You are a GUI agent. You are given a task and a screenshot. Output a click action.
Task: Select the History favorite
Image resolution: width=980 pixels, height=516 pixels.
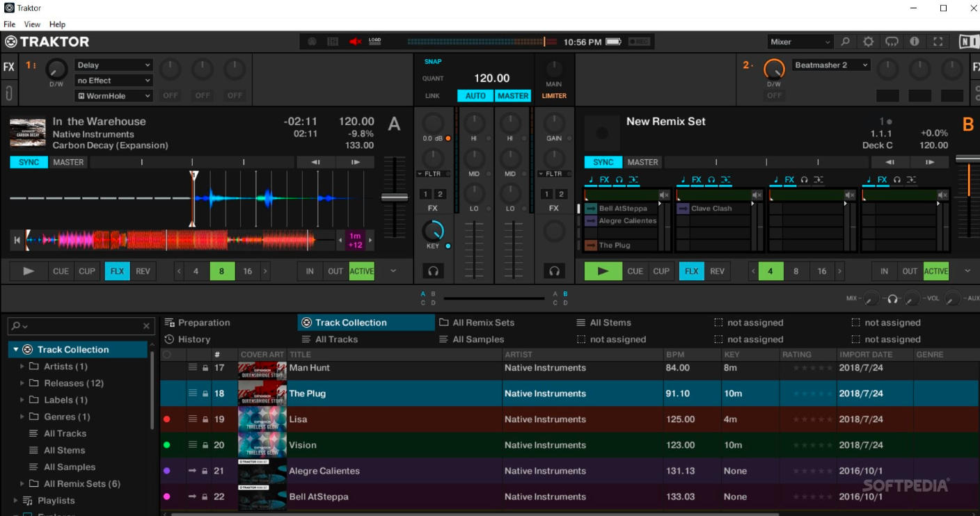[187, 339]
